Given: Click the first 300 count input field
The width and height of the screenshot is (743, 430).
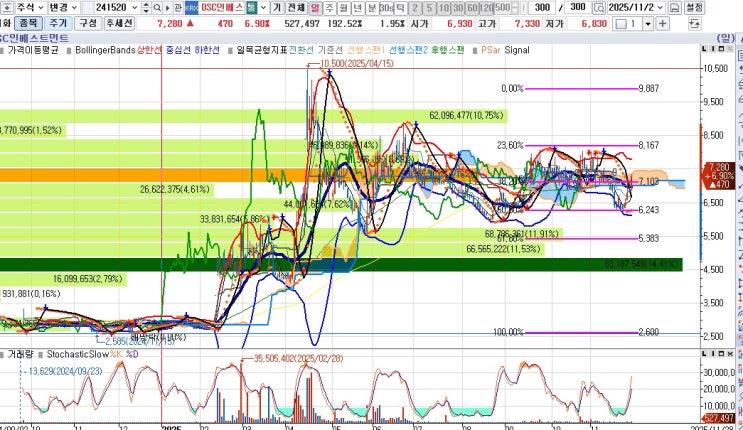Looking at the screenshot, I should tap(541, 8).
